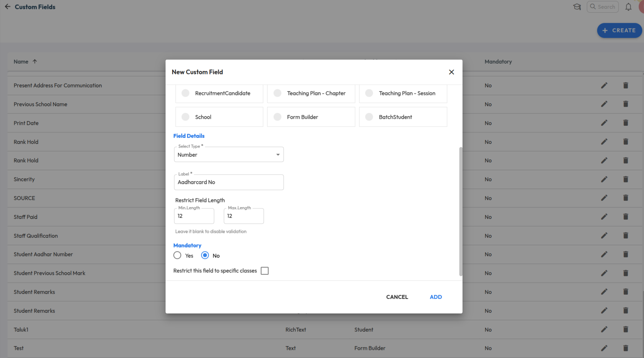Click edit pencil for Staff Qualification row
Viewport: 644px width, 358px height.
[604, 236]
